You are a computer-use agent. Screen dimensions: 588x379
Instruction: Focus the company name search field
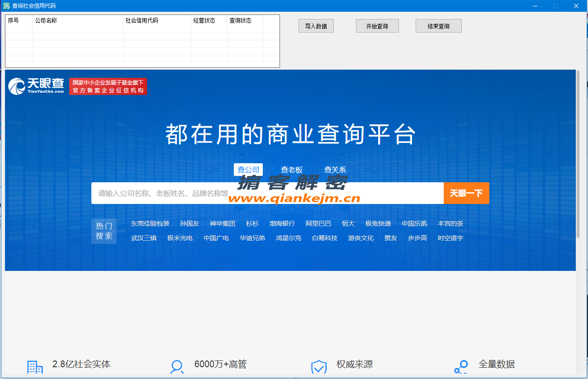(x=267, y=193)
